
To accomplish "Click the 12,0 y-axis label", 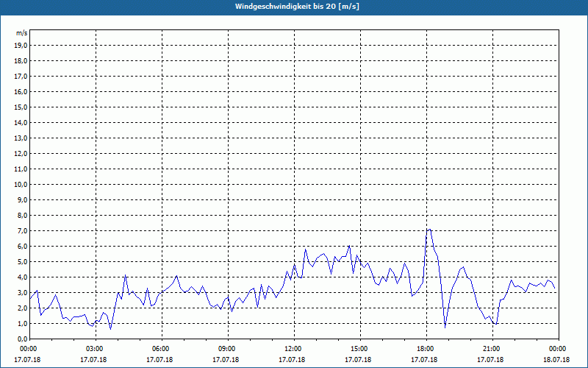I will click(x=21, y=154).
